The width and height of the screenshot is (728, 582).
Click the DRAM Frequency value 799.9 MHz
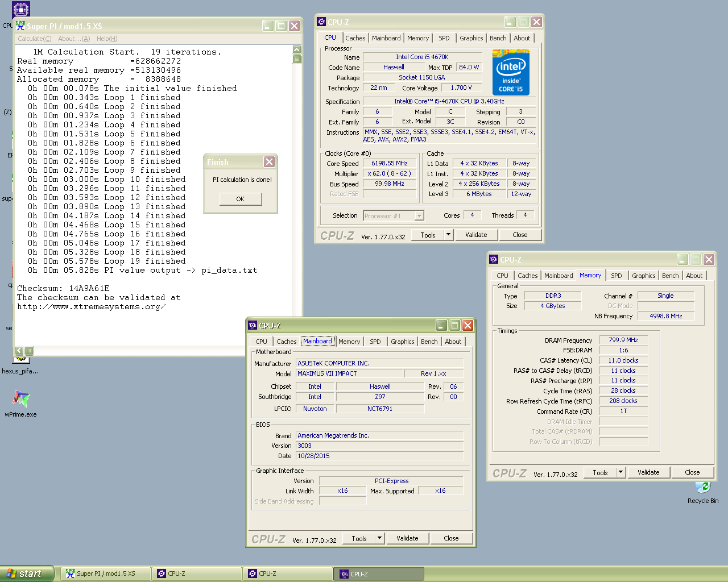(x=623, y=340)
